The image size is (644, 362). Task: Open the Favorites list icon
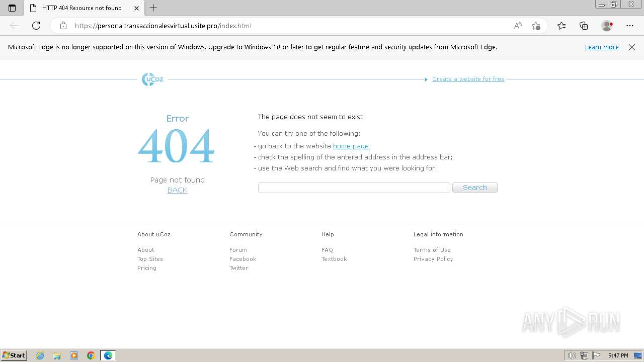click(561, 26)
